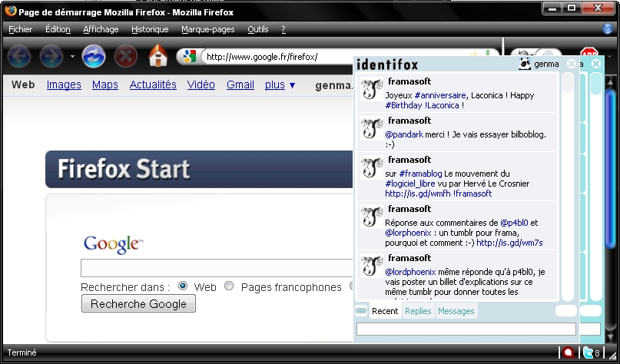Click the Firefox logo in the title bar

coord(10,11)
